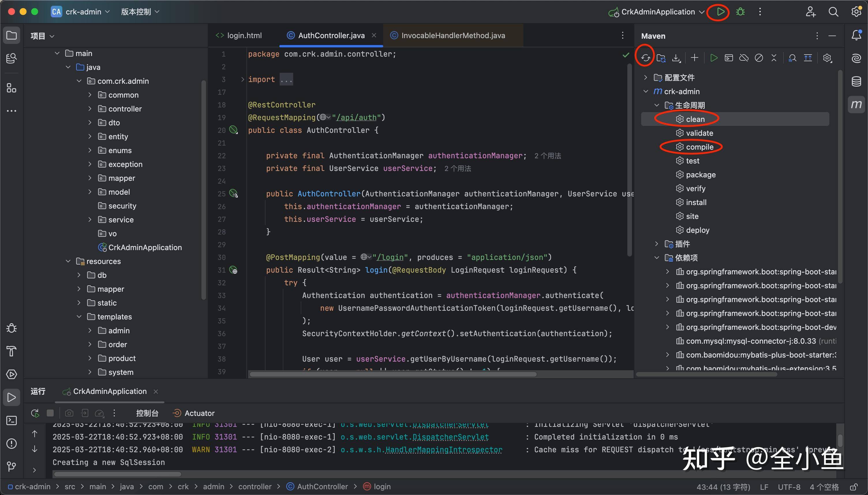Switch to Actuator tab
This screenshot has height=495, width=868.
tap(194, 413)
